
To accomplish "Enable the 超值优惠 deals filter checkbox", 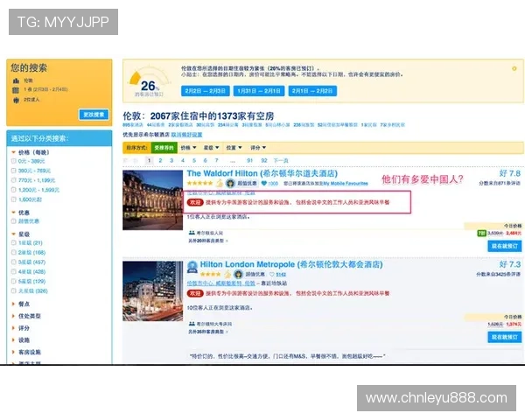I will click(14, 221).
